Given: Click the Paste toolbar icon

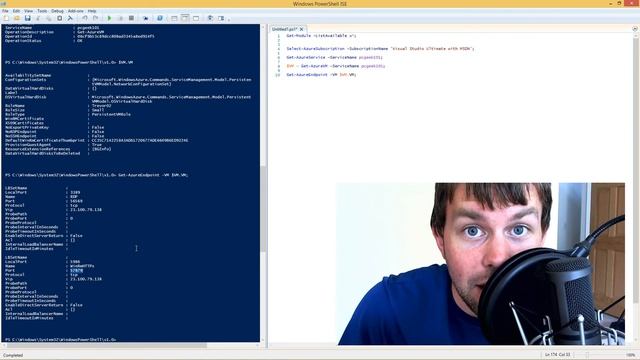Looking at the screenshot, I should [60, 18].
